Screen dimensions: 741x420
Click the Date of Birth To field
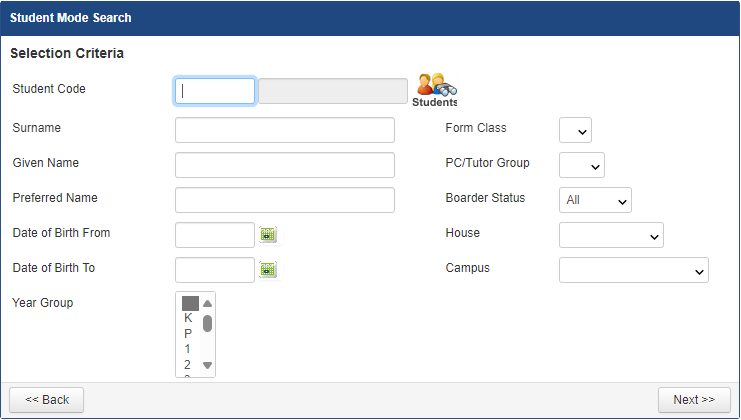[215, 270]
